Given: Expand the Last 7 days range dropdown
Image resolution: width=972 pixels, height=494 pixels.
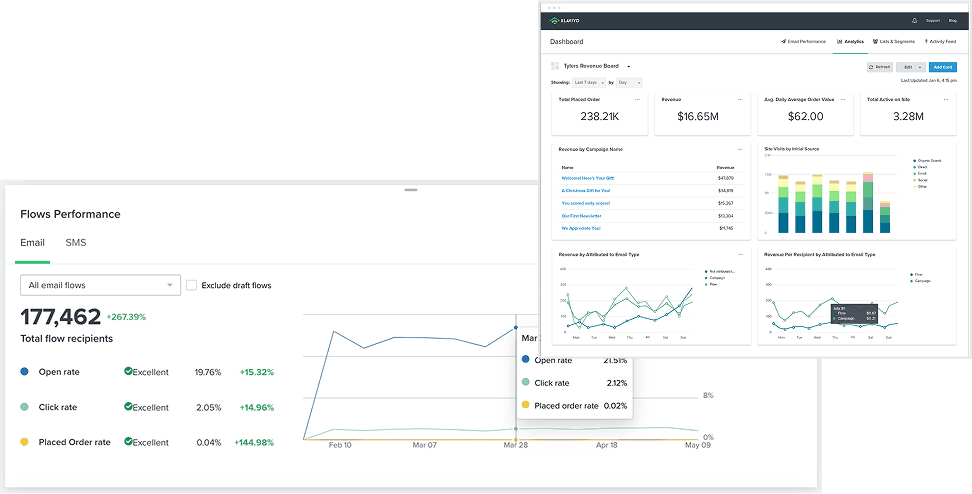Looking at the screenshot, I should [589, 82].
